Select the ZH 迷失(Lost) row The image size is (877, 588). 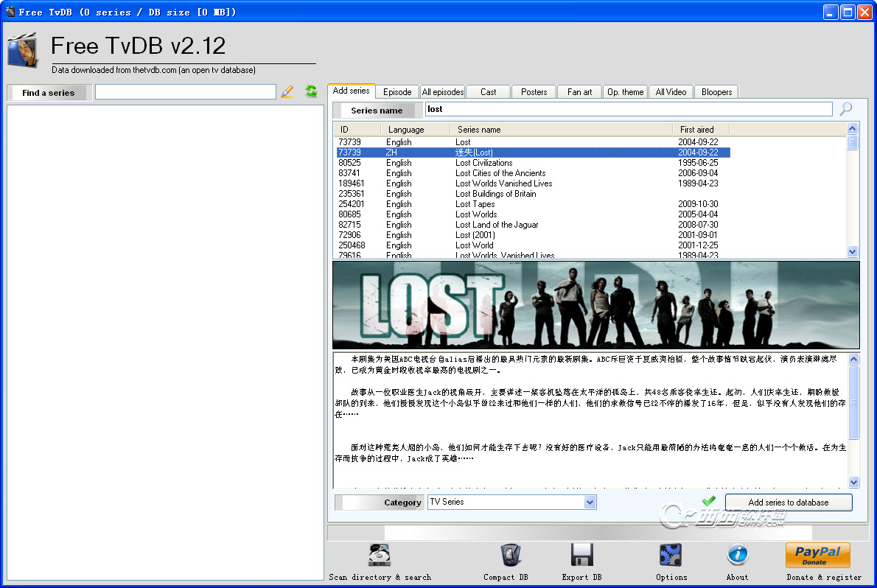click(x=533, y=153)
